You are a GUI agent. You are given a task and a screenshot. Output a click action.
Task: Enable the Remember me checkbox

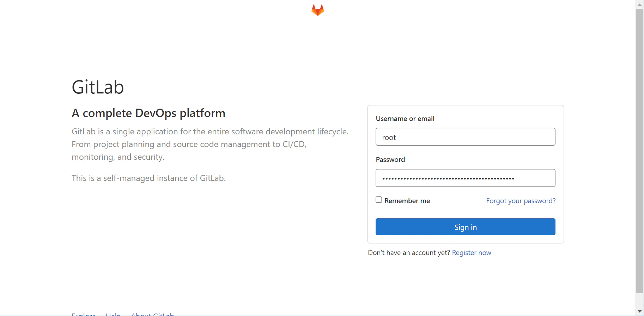(379, 200)
